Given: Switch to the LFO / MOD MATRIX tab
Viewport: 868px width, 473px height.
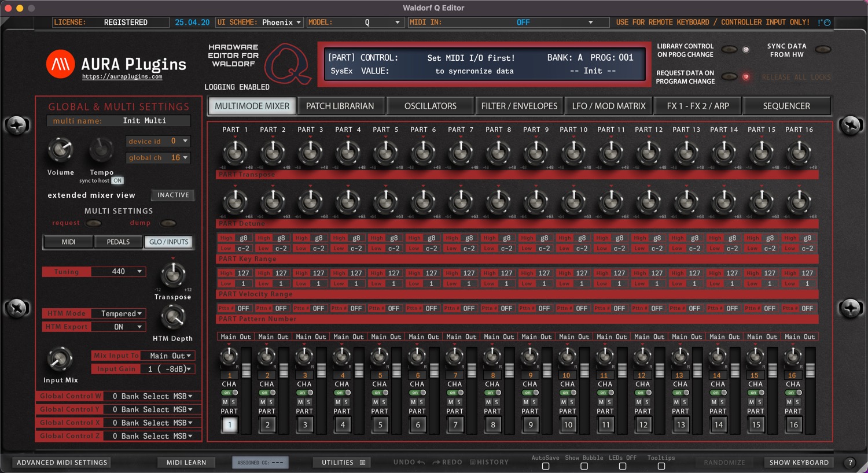Looking at the screenshot, I should click(x=608, y=106).
